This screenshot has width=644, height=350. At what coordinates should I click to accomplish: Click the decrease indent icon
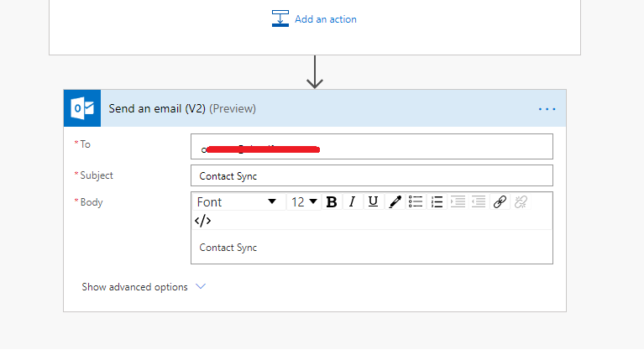coord(458,201)
